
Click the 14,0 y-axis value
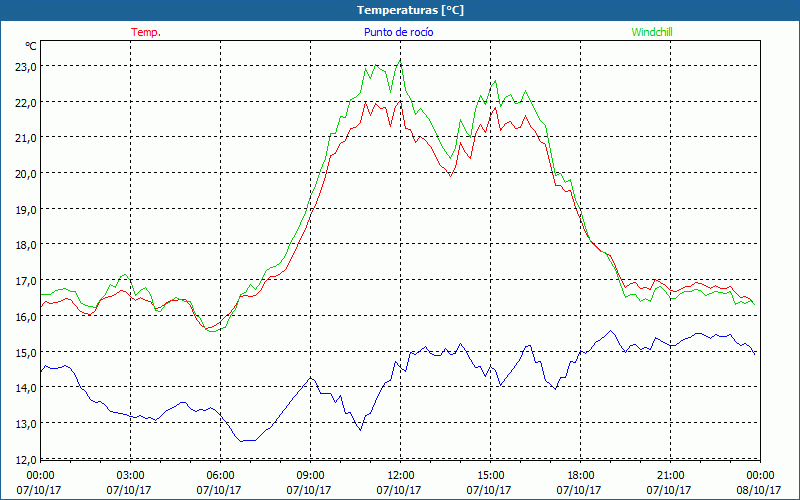(x=25, y=388)
